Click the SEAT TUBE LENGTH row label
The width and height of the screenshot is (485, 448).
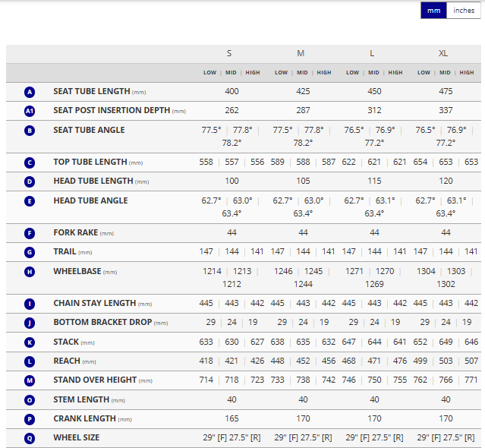point(92,92)
